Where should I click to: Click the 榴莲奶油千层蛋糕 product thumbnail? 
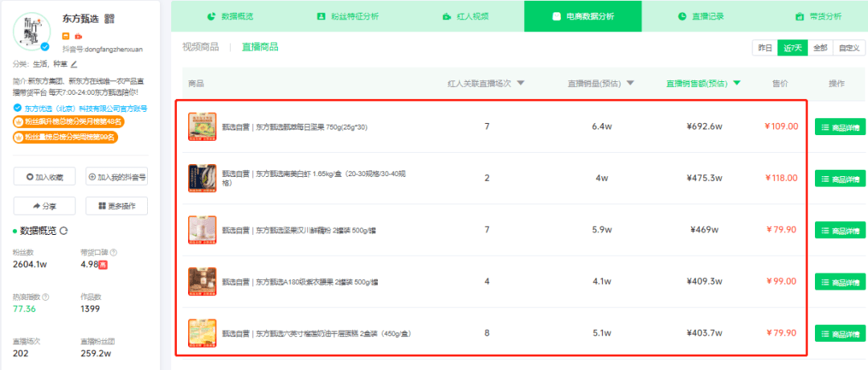point(202,333)
